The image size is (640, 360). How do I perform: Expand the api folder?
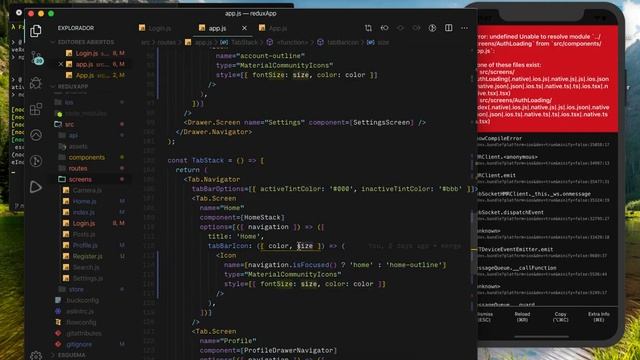click(73, 135)
